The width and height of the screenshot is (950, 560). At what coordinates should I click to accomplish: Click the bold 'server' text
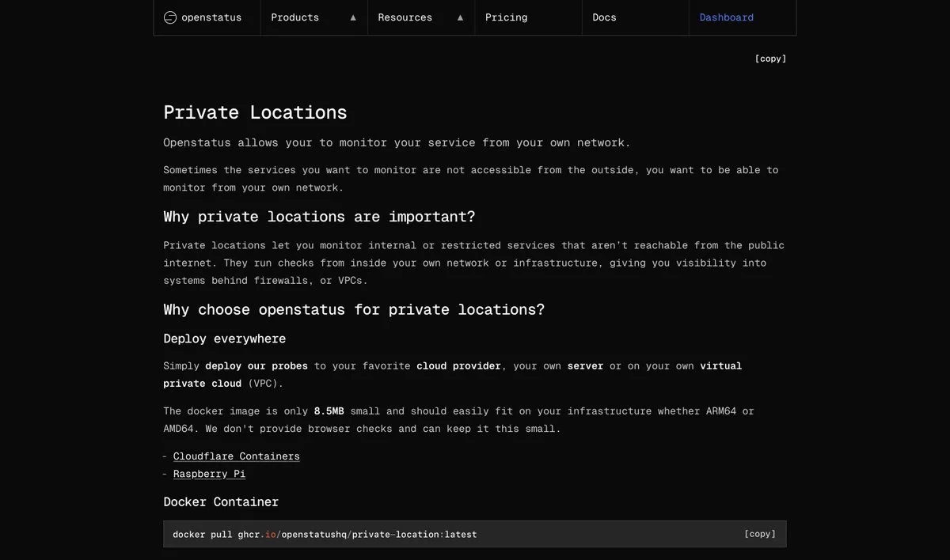coord(585,366)
